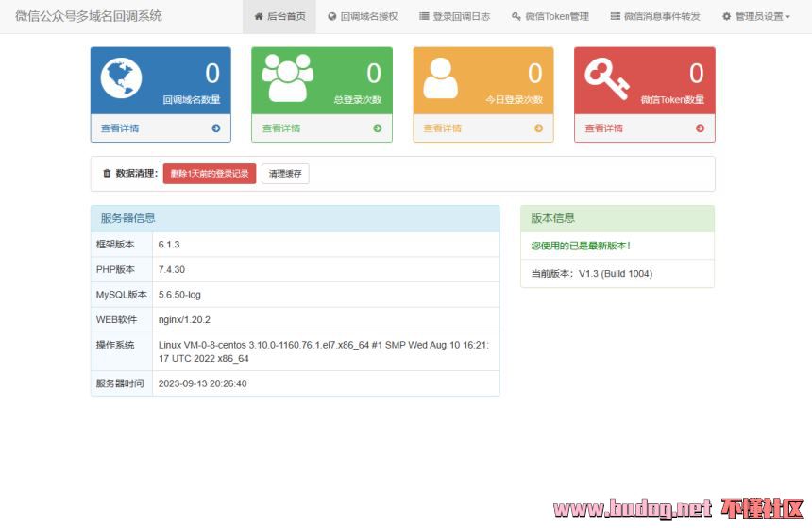Click the PHP版本 row label
This screenshot has height=528, width=812.
click(x=115, y=269)
